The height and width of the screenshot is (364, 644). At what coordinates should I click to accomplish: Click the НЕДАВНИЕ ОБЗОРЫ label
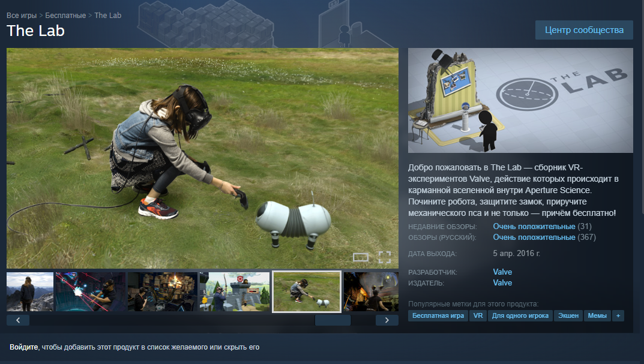click(442, 227)
